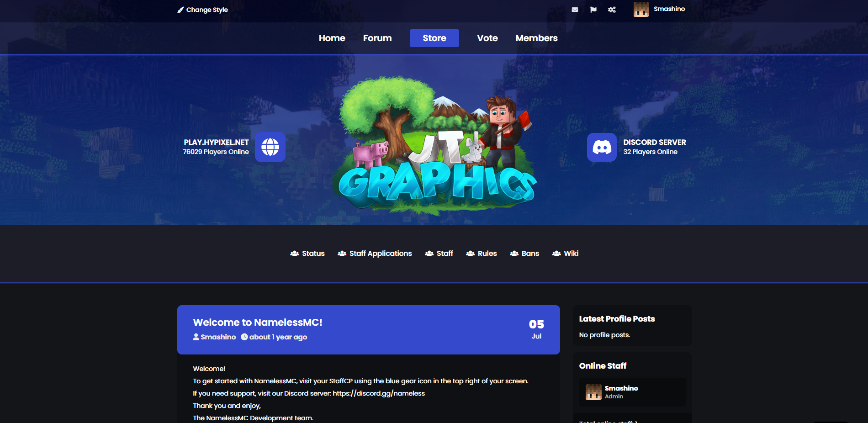Click the Discord logo icon
The width and height of the screenshot is (868, 423).
tap(602, 147)
